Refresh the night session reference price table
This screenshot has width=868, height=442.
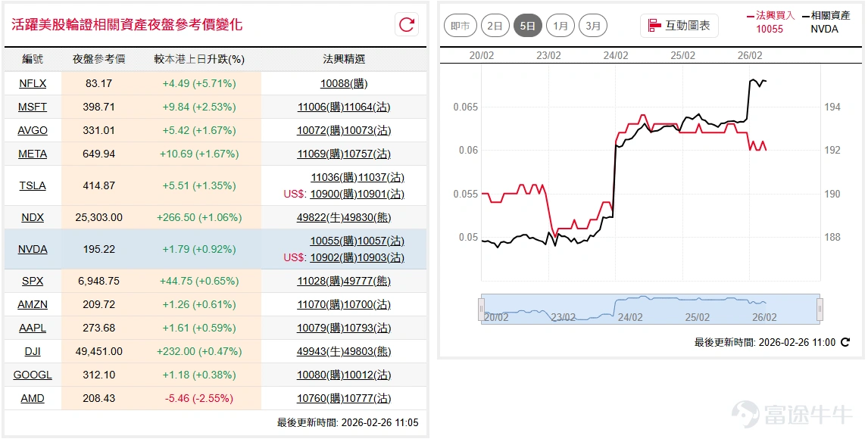(407, 25)
